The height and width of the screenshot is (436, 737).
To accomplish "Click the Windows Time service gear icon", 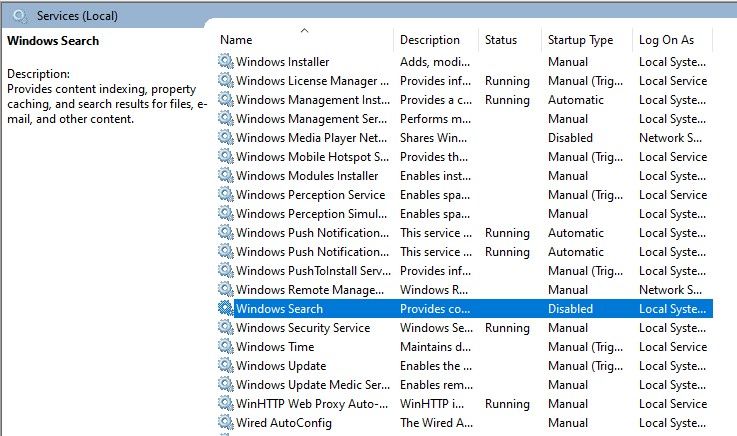I will click(226, 347).
